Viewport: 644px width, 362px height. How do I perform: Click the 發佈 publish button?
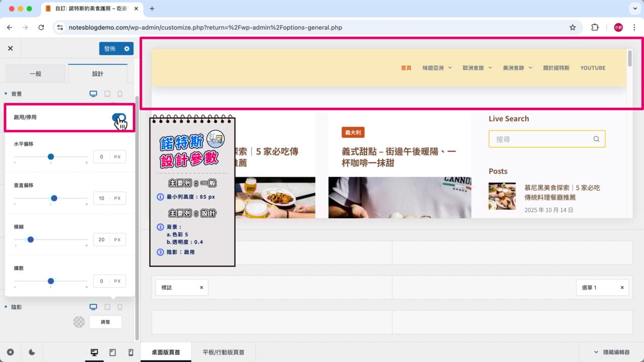click(110, 49)
